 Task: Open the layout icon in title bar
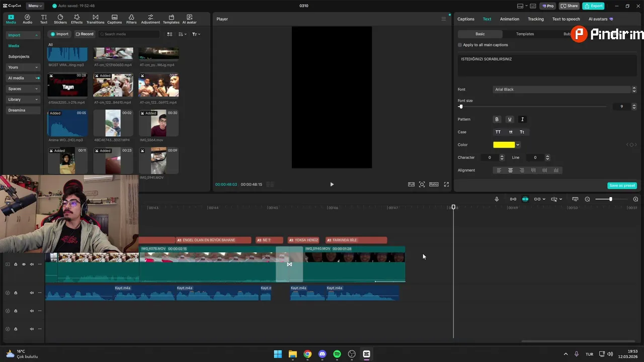[520, 6]
